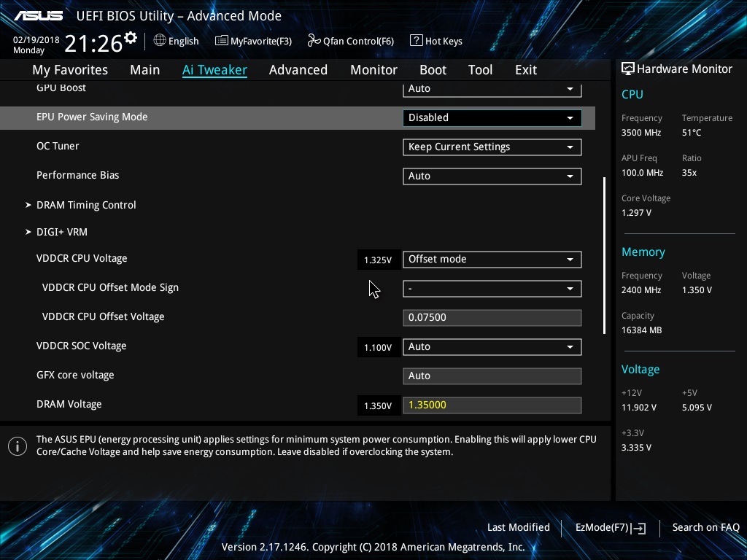747x560 pixels.
Task: Click the +12V reading 11.902 V
Action: pyautogui.click(x=639, y=408)
